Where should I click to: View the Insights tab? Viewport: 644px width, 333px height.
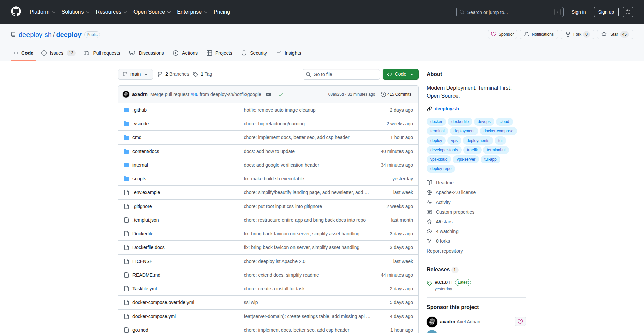(x=288, y=53)
